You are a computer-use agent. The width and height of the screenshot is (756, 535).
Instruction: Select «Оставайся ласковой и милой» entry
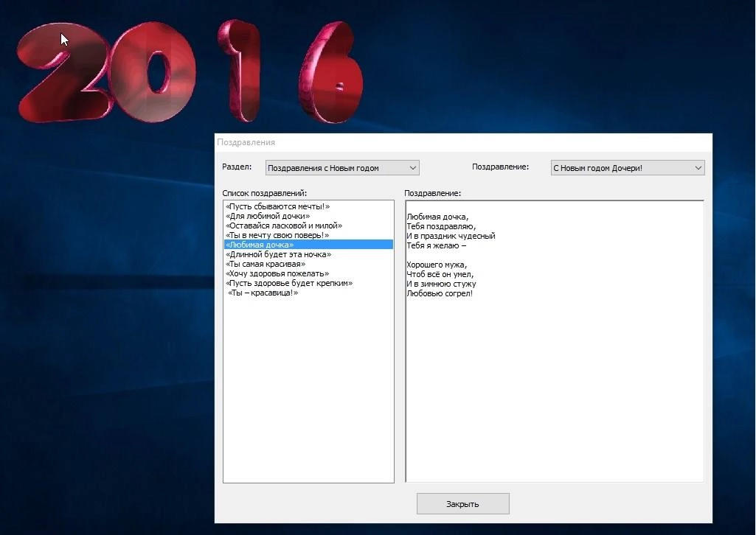(308, 225)
